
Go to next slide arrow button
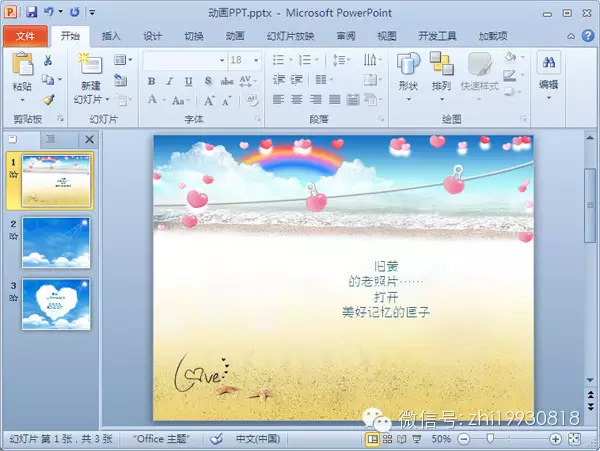tap(590, 406)
